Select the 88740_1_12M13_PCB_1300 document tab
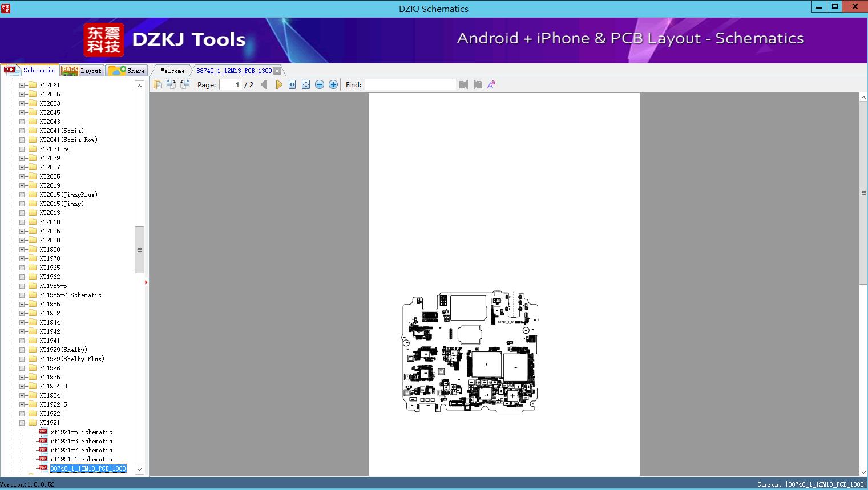 (x=234, y=71)
